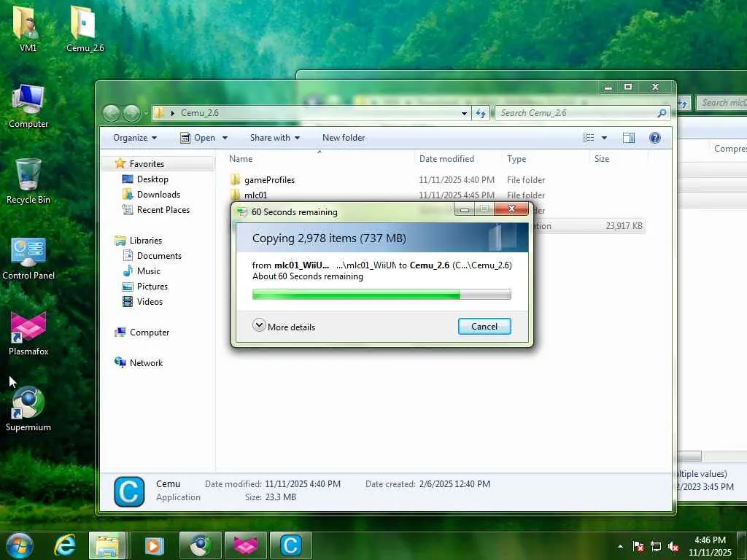Create a New folder from toolbar

coord(344,138)
